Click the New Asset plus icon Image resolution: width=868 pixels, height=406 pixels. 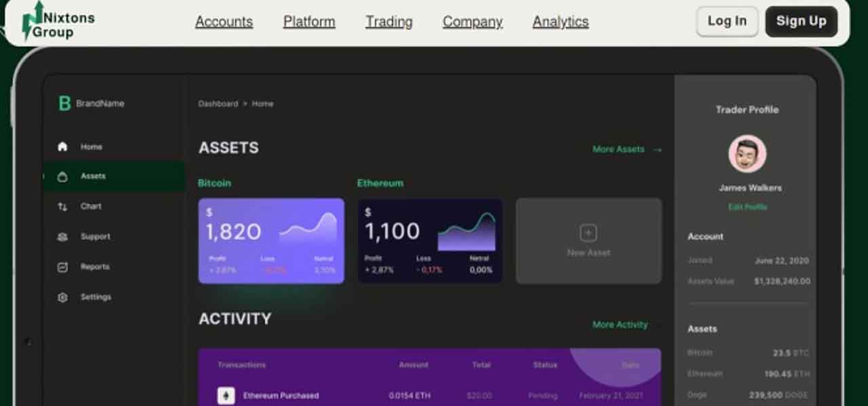tap(588, 233)
